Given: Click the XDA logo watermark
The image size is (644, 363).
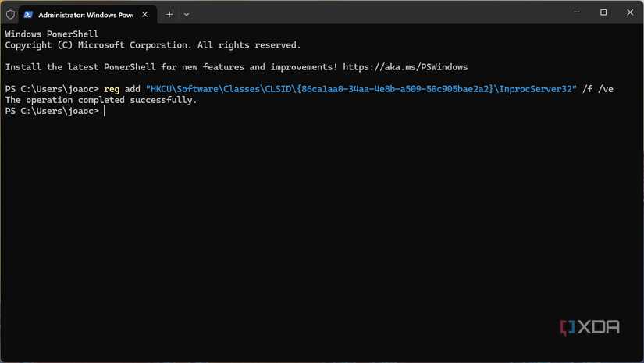Looking at the screenshot, I should [x=590, y=328].
